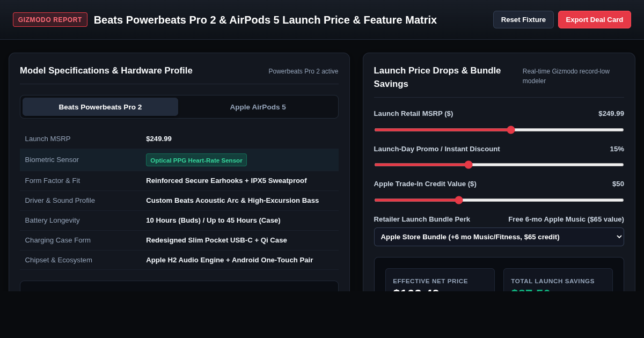Click the Free 6-mo Apple Music perk text
This screenshot has height=338, width=644.
(x=566, y=219)
